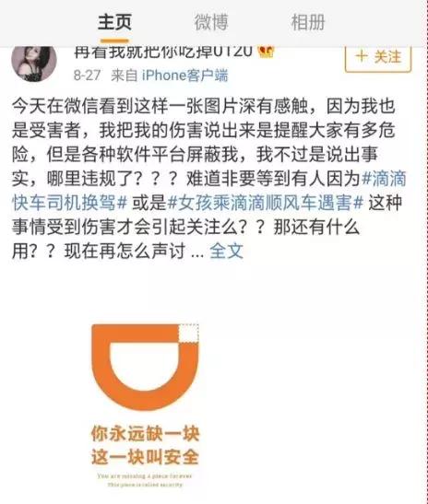Tap the user's round profile avatar
The image size is (428, 504).
[x=34, y=63]
